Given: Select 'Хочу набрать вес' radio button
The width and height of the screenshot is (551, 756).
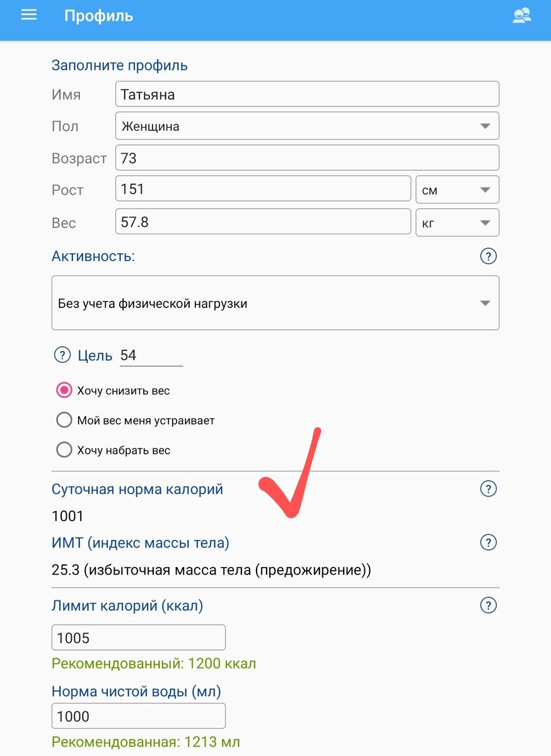Looking at the screenshot, I should click(x=64, y=450).
